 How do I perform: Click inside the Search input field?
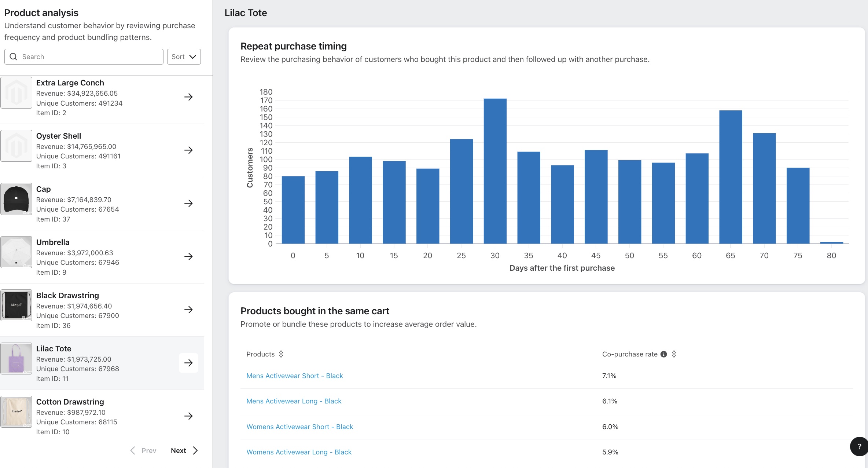pos(84,56)
